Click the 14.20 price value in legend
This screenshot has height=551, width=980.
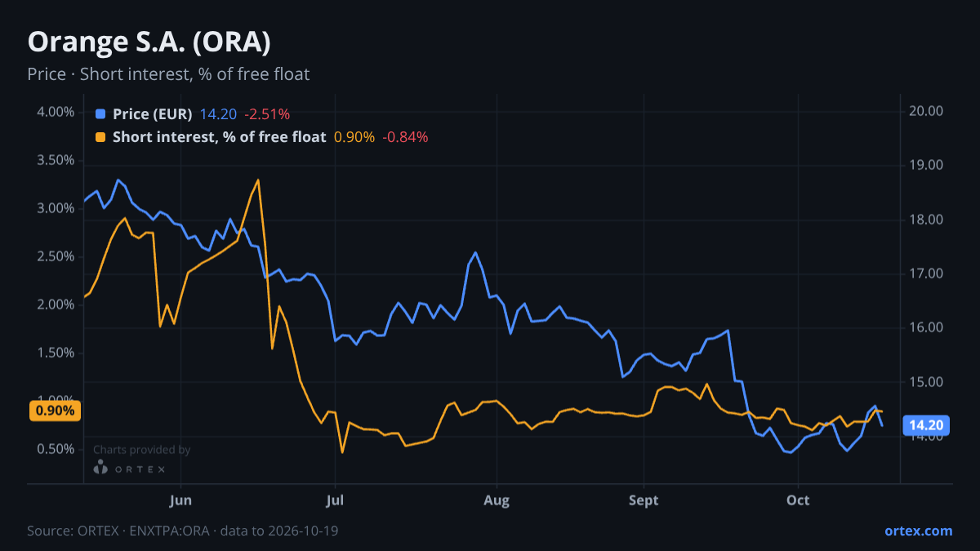[218, 113]
